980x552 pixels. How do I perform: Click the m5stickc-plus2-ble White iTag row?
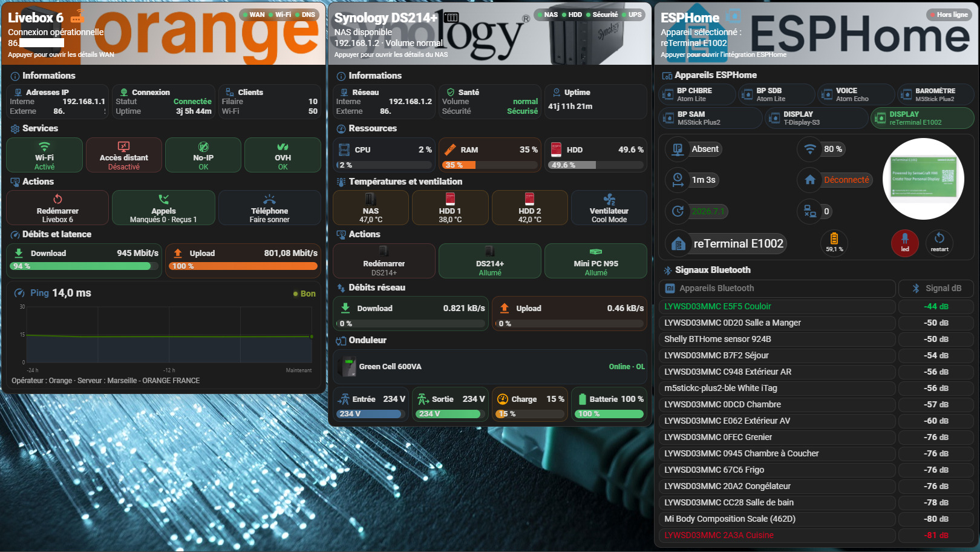[777, 389]
